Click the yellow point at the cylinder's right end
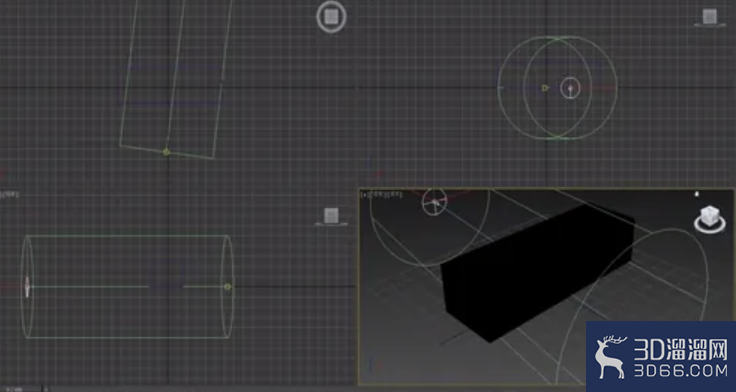 [228, 286]
